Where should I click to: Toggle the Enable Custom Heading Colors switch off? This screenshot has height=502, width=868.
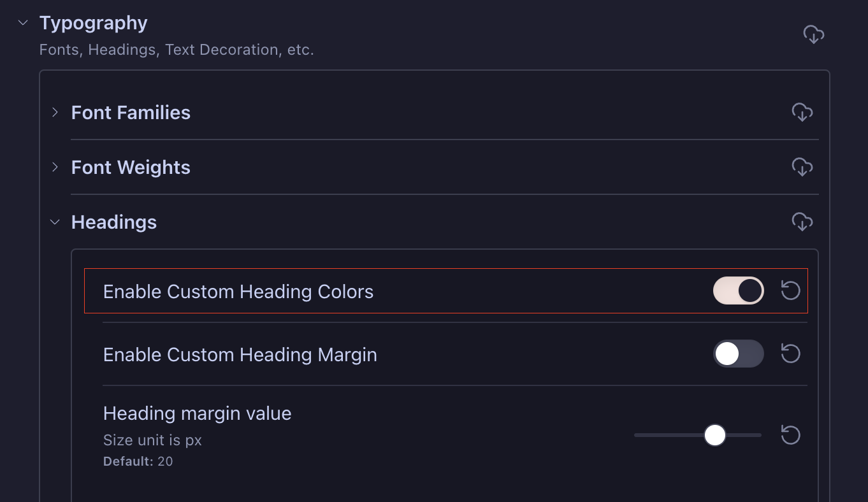click(738, 290)
